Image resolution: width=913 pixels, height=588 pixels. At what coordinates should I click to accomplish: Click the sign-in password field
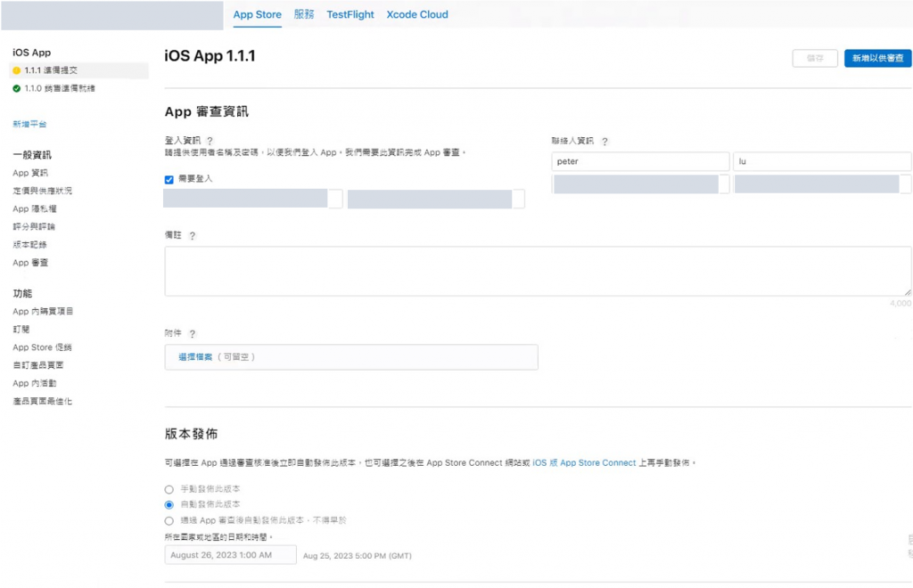click(435, 199)
